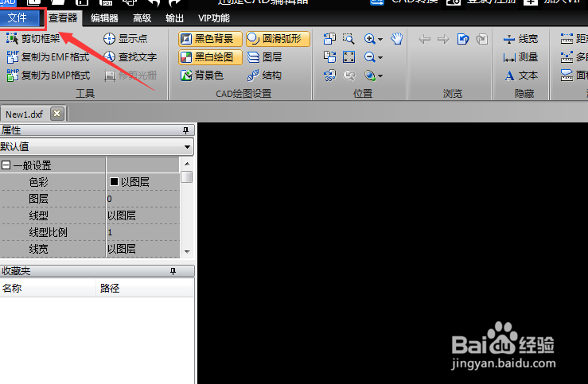Image resolution: width=588 pixels, height=384 pixels.
Task: Switch to the 编辑器 tab
Action: pos(104,18)
